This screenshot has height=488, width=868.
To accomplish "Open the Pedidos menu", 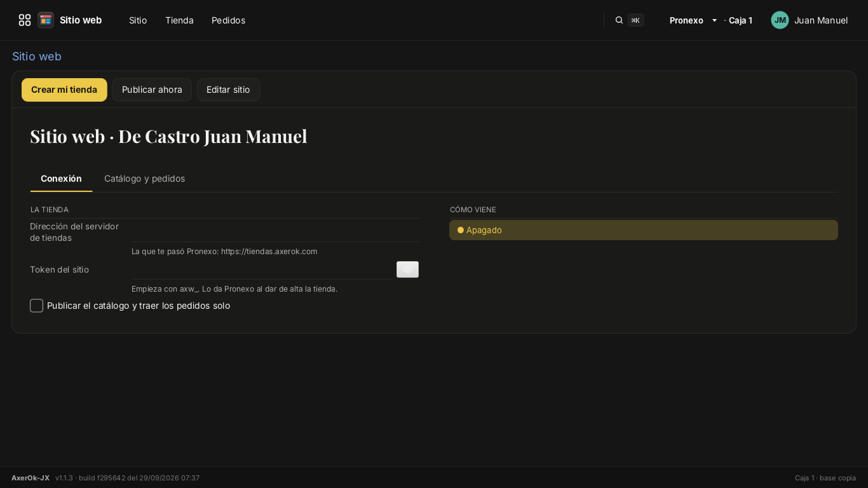I will point(228,20).
